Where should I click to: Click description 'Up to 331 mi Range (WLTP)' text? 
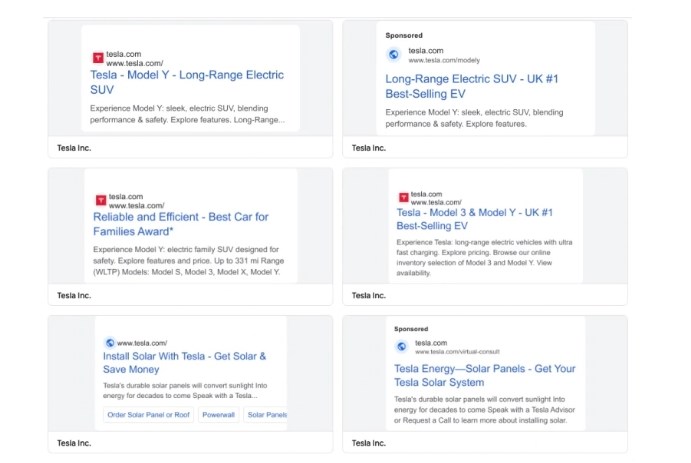click(188, 266)
